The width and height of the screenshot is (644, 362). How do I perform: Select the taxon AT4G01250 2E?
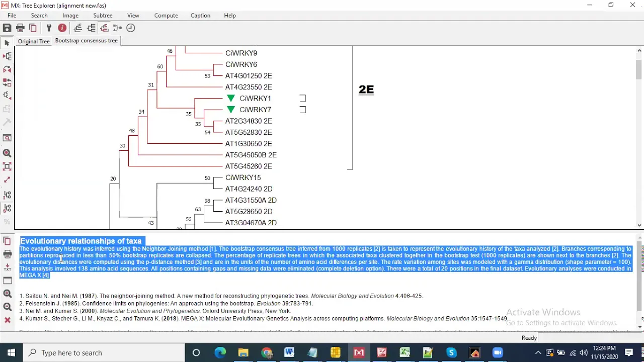(x=249, y=76)
